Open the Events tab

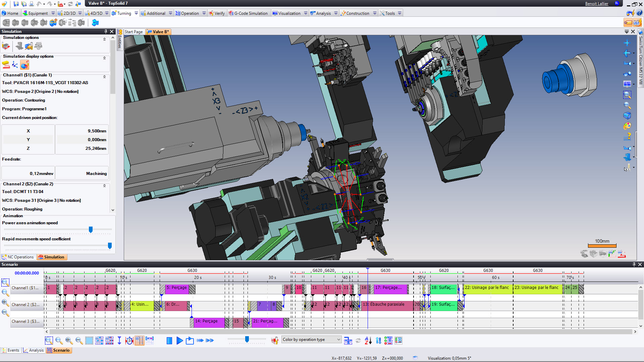[x=11, y=350]
